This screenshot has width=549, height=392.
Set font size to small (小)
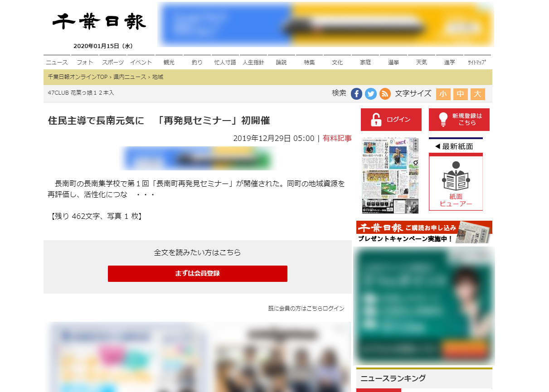pyautogui.click(x=443, y=94)
